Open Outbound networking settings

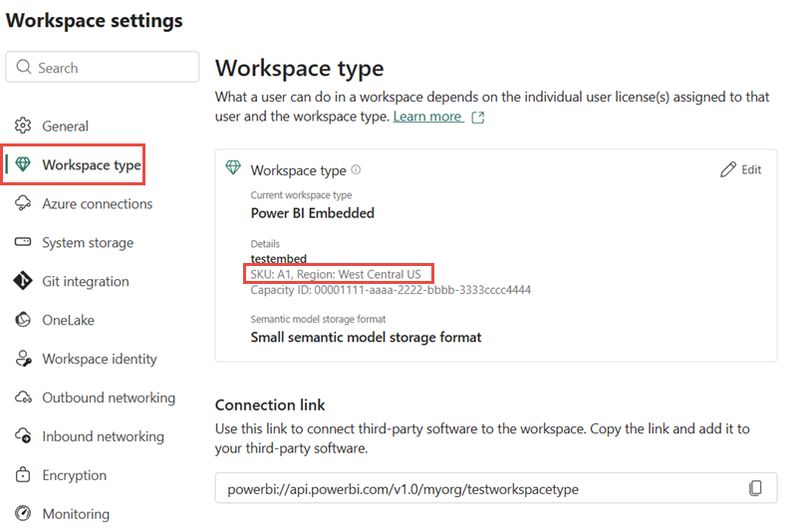tap(109, 398)
